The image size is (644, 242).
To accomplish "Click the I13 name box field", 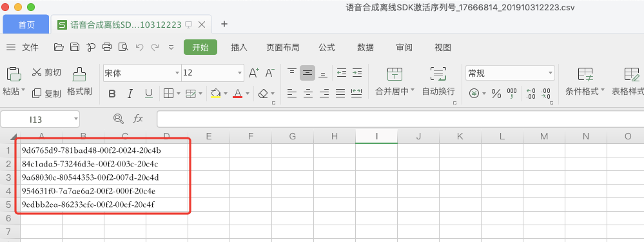I will [x=40, y=119].
